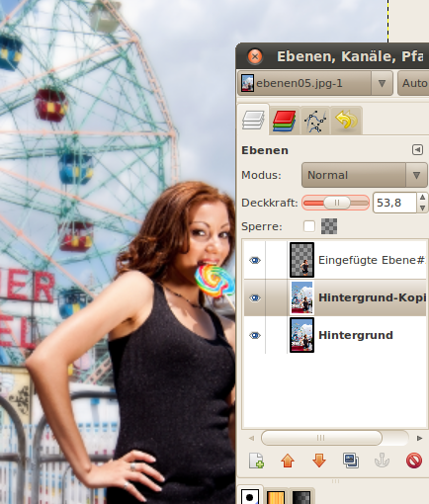Click the layer name Eingefügte Ebene
This screenshot has height=504, width=429.
[372, 260]
